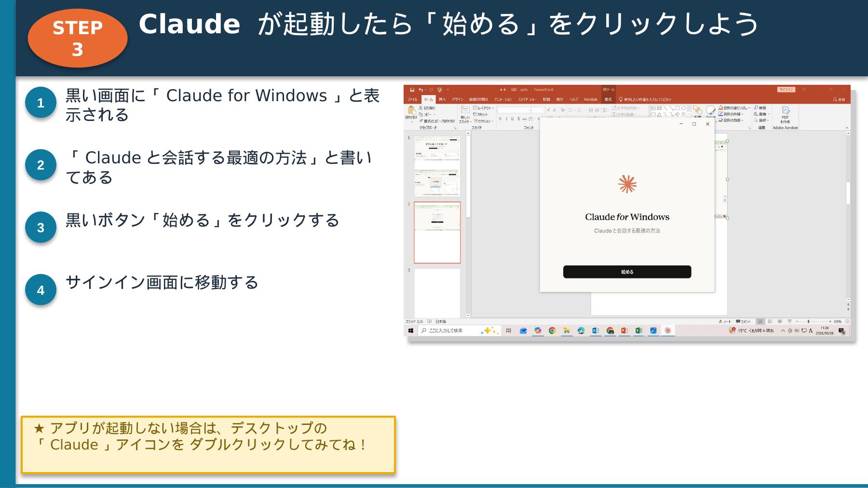This screenshot has height=488, width=868.
Task: Click the Italic formatting icon
Action: tap(507, 119)
